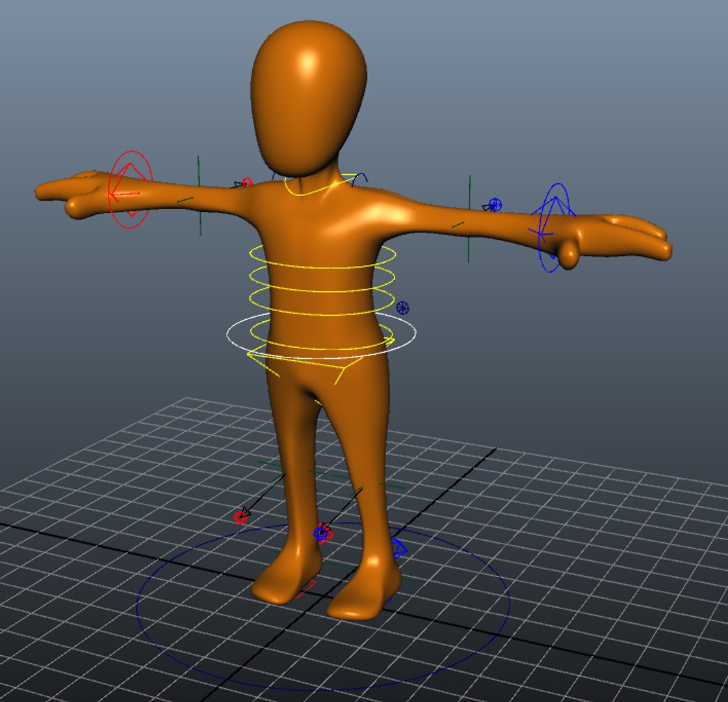This screenshot has height=702, width=728.
Task: Pick the white hip circle control
Action: coord(321,335)
